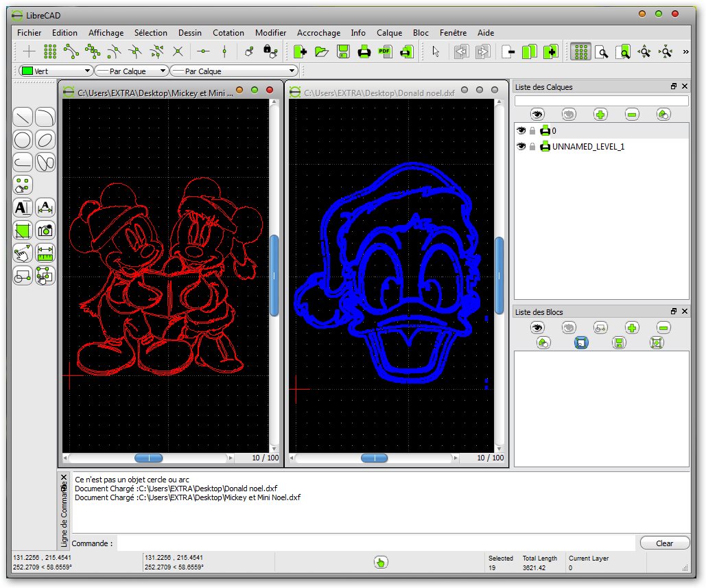The image size is (706, 588).
Task: Open the Vert color dropdown
Action: click(56, 71)
